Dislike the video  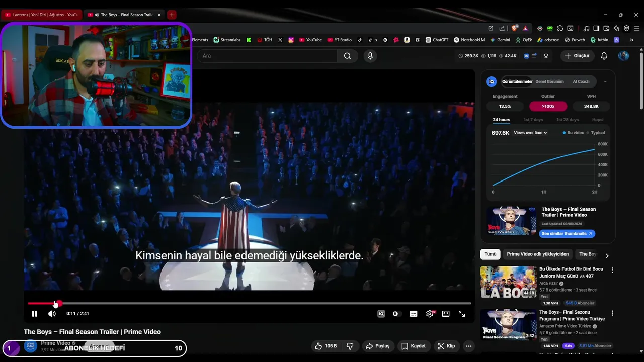click(x=350, y=346)
